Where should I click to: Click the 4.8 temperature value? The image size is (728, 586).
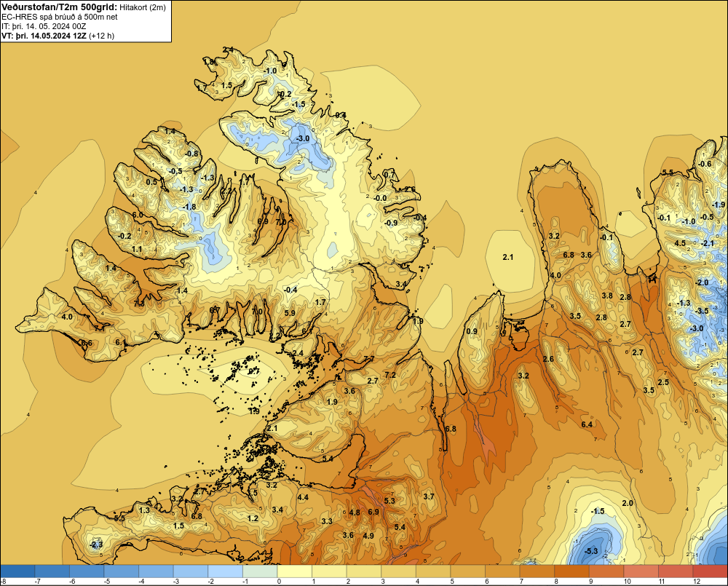point(355,512)
